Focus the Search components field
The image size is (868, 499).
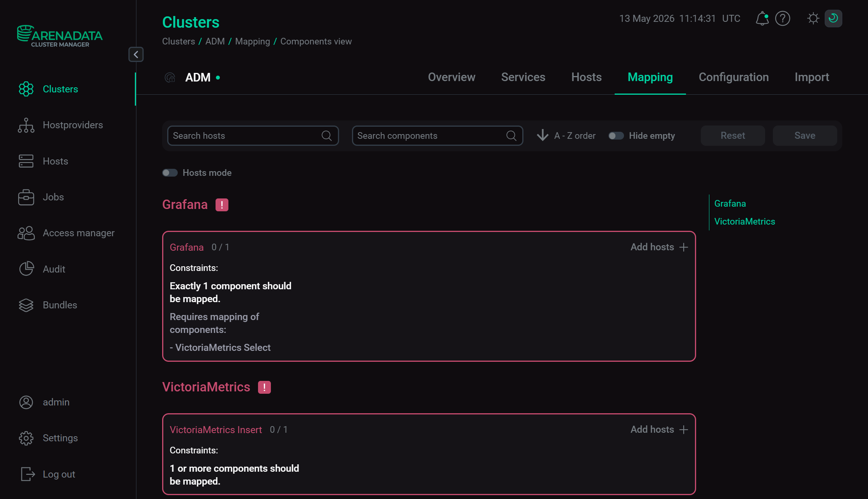click(437, 136)
